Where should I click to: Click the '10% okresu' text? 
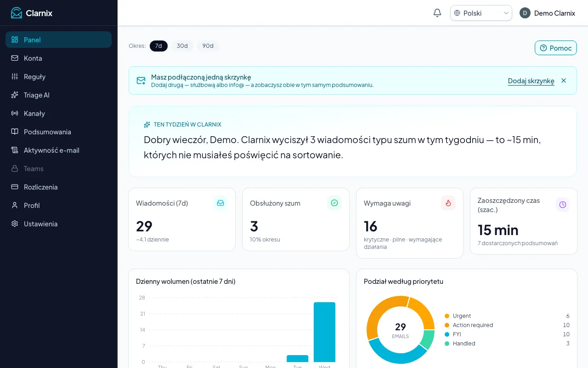[x=265, y=240]
